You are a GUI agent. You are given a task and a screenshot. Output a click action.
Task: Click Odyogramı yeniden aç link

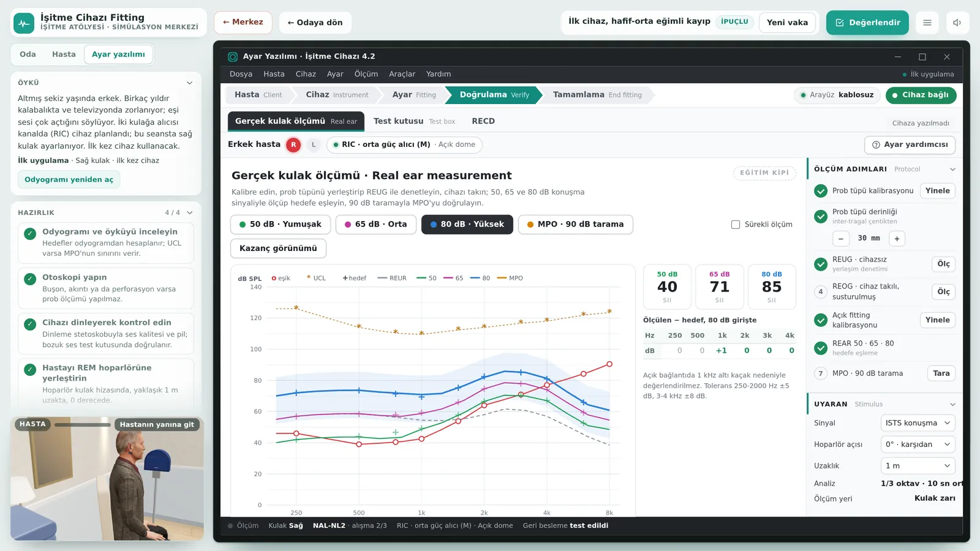[69, 180]
